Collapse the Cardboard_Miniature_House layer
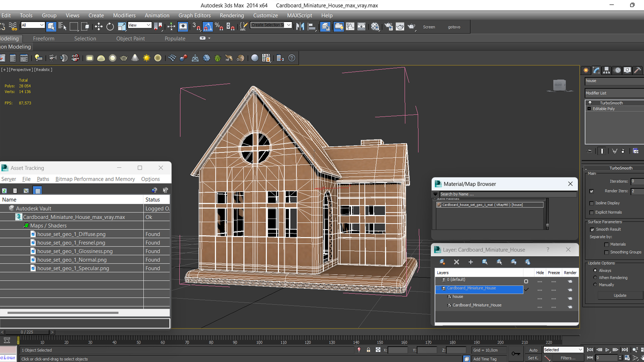644x362 pixels. (x=438, y=288)
